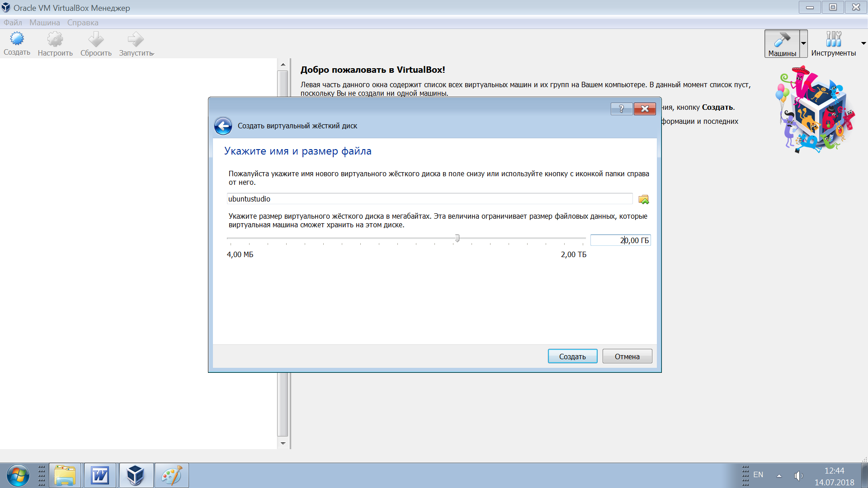Image resolution: width=868 pixels, height=488 pixels.
Task: Expand the Машины dropdown arrow
Action: (803, 44)
